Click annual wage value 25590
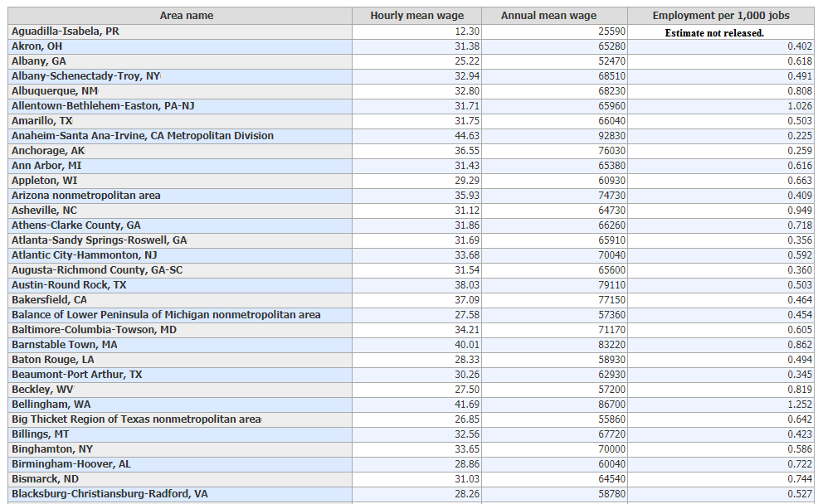 coord(611,31)
